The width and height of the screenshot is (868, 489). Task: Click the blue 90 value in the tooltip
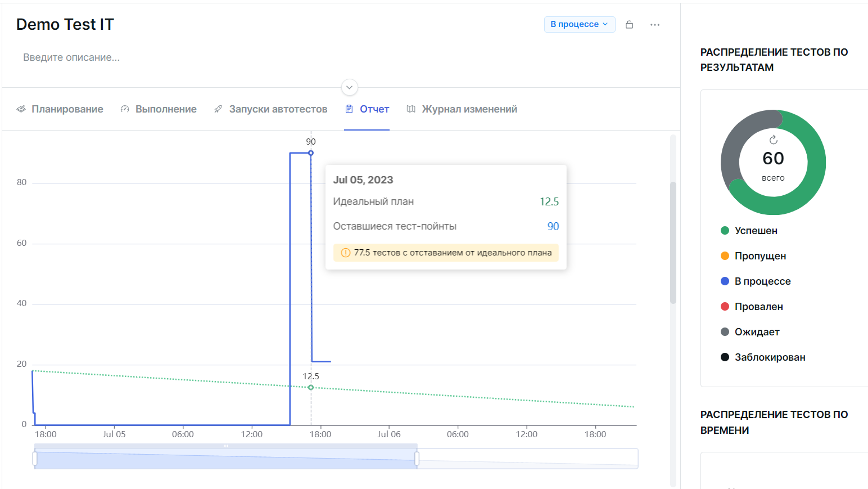553,226
